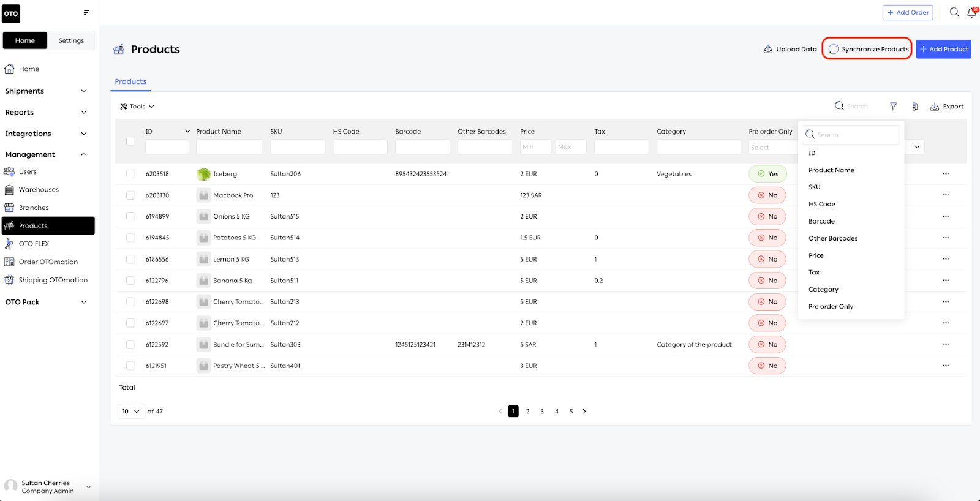Open row actions for Iceberg
This screenshot has width=980, height=501.
(x=946, y=174)
